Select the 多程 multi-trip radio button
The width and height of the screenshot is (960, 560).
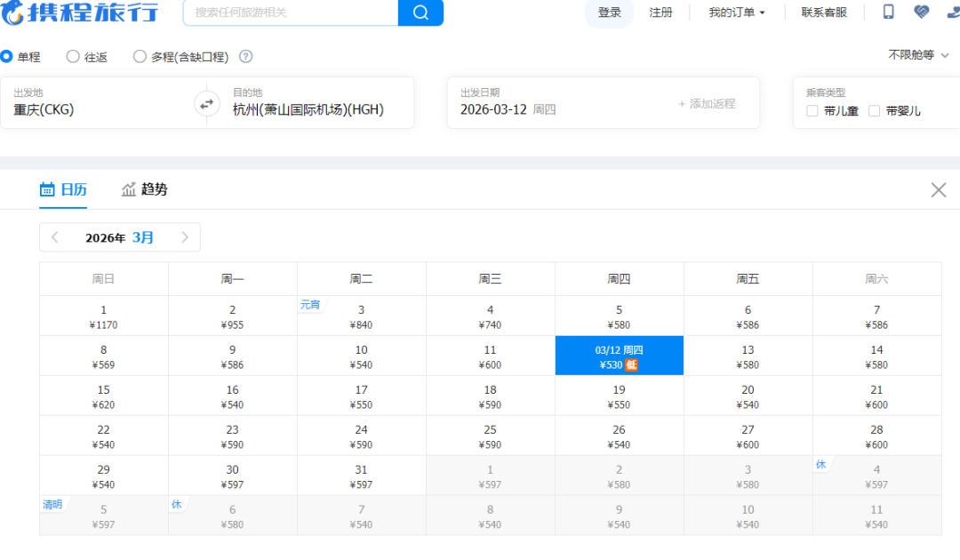click(x=140, y=56)
